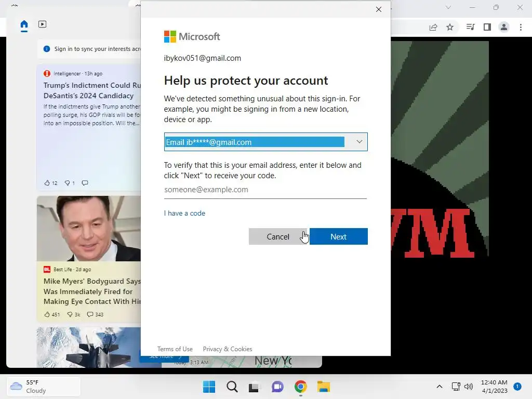Switch to Chrome on the taskbar

(301, 387)
